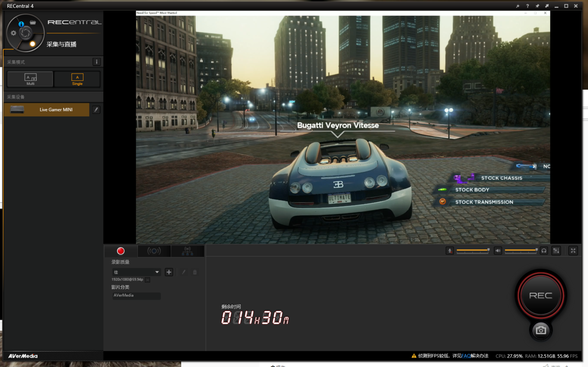Select the Live Gamer MINI capture device
Viewport: 588px width, 367px height.
tap(46, 110)
